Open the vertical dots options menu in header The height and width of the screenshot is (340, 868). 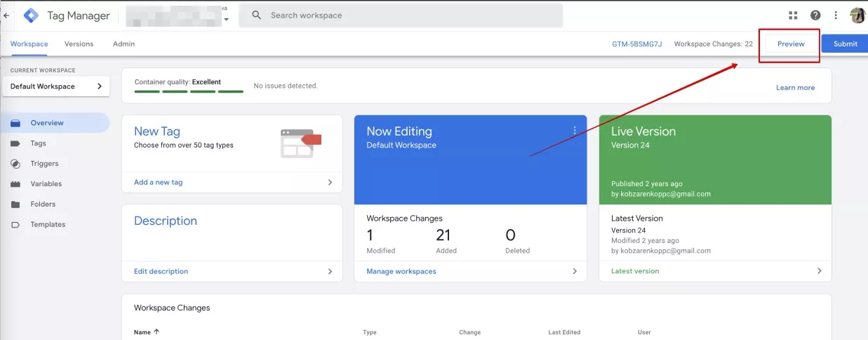point(836,15)
